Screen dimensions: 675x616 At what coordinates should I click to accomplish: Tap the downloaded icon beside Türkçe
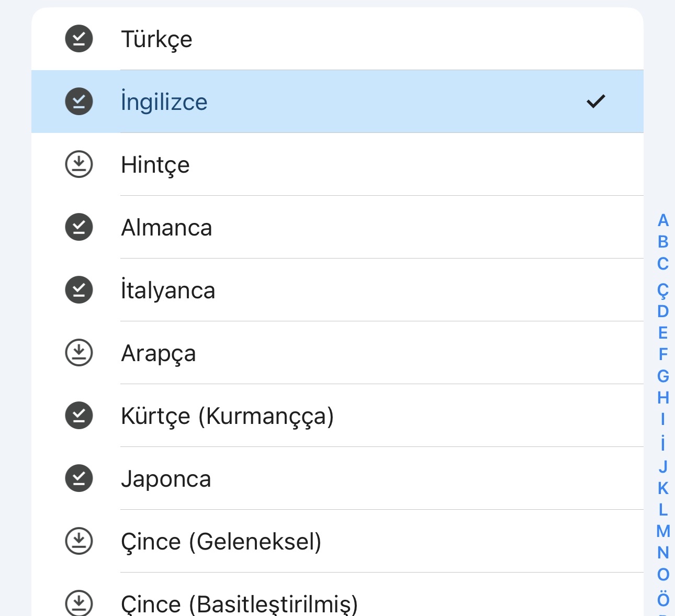point(79,39)
